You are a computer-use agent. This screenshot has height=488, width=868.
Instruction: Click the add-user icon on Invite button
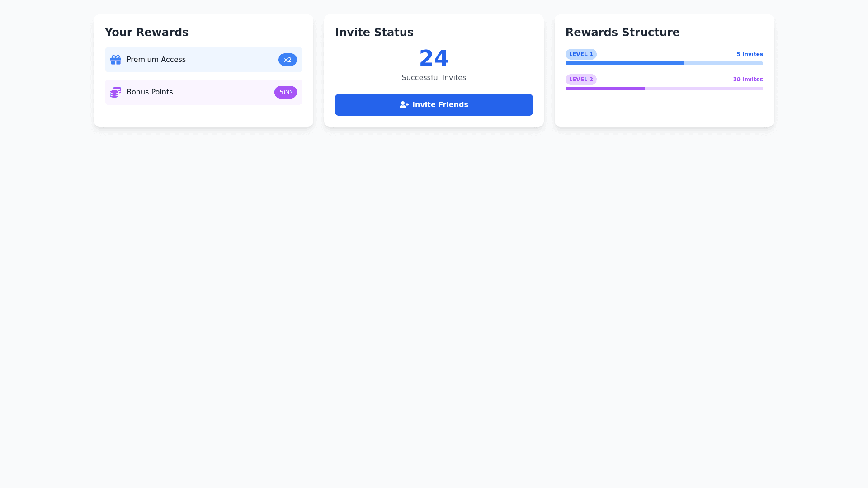point(404,105)
